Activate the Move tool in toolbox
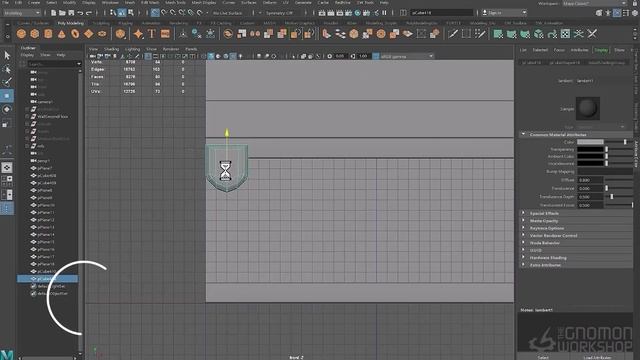 click(x=7, y=96)
